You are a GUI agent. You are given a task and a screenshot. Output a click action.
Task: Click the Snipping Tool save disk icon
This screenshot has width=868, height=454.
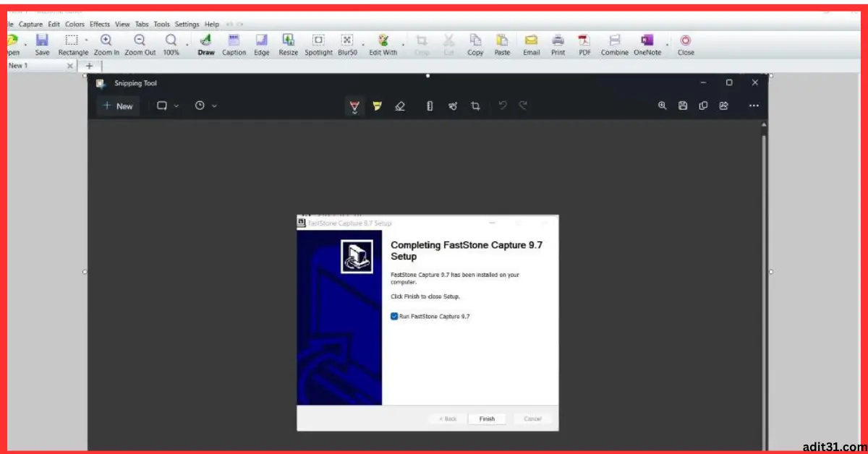pyautogui.click(x=683, y=106)
